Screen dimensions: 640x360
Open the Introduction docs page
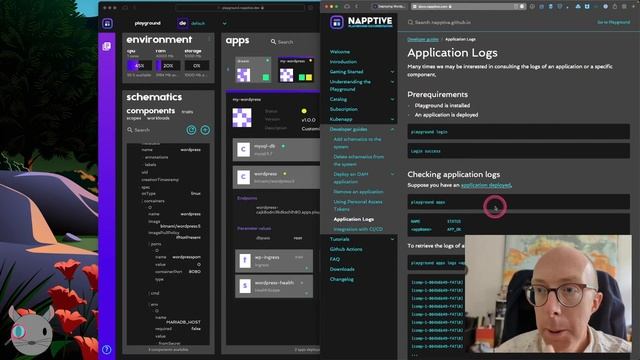(x=343, y=62)
